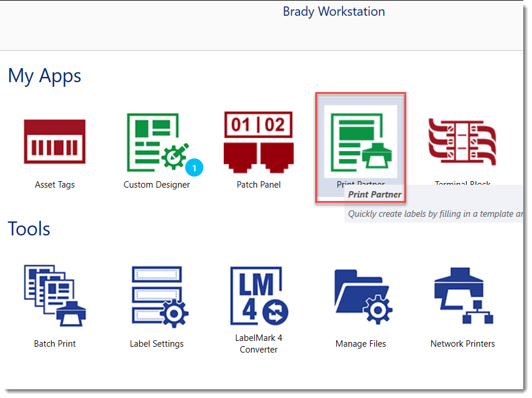This screenshot has width=532, height=398.
Task: Click the Custom Designer notification badge
Action: [195, 167]
